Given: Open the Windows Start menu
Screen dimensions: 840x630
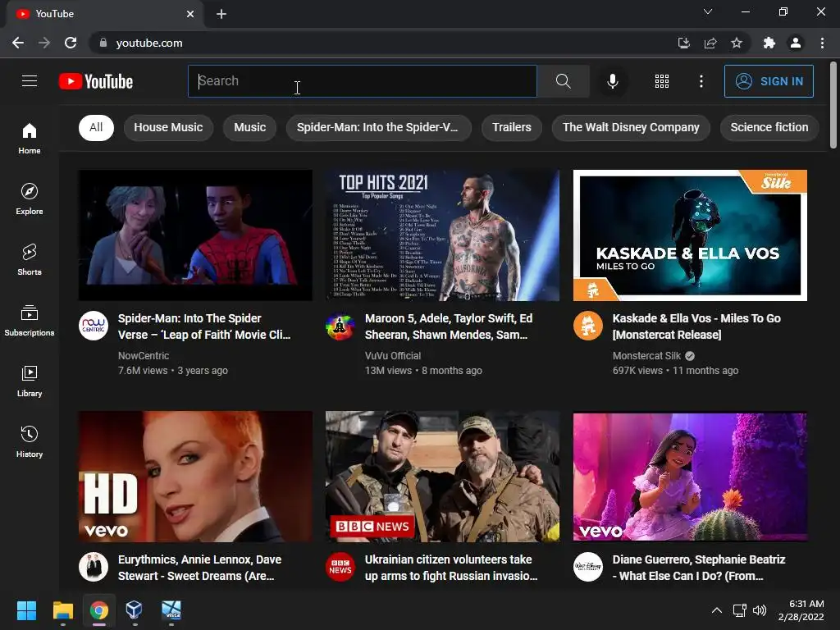Looking at the screenshot, I should (x=26, y=610).
